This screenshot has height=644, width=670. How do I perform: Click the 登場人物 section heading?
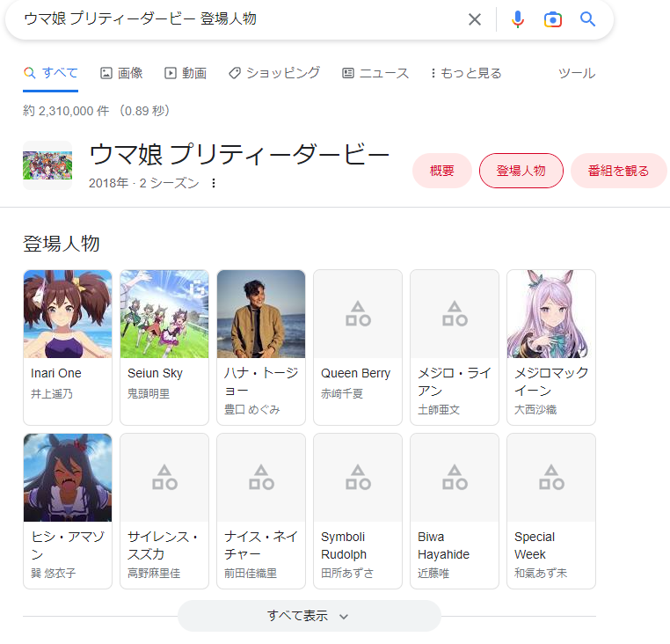[x=61, y=244]
